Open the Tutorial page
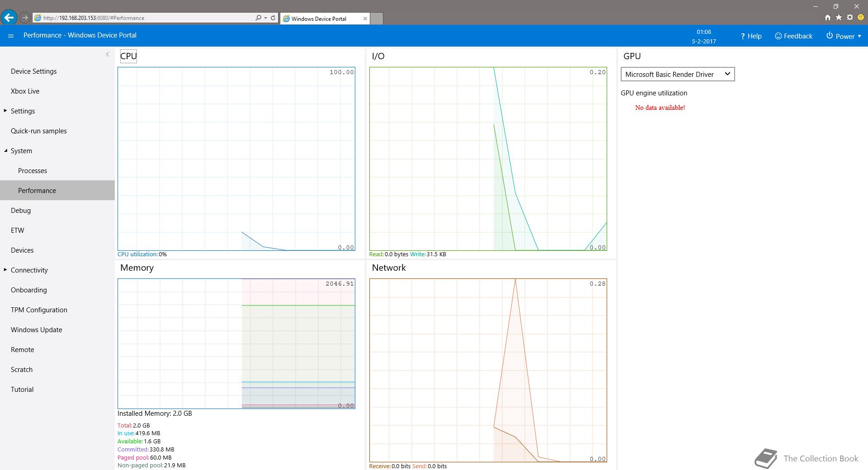 22,390
